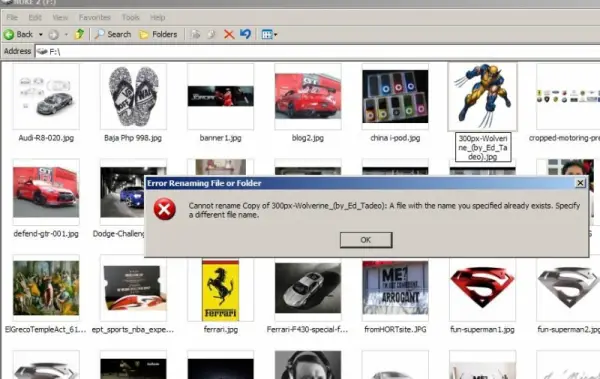Expand the Forward history dropdown arrow
The image size is (600, 379).
(x=66, y=34)
